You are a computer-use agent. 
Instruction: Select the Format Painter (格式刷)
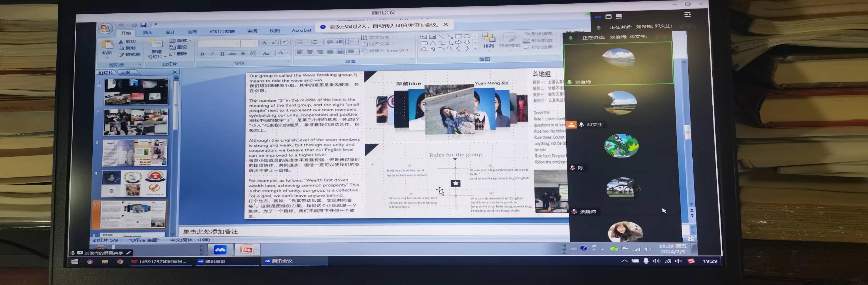pos(129,54)
